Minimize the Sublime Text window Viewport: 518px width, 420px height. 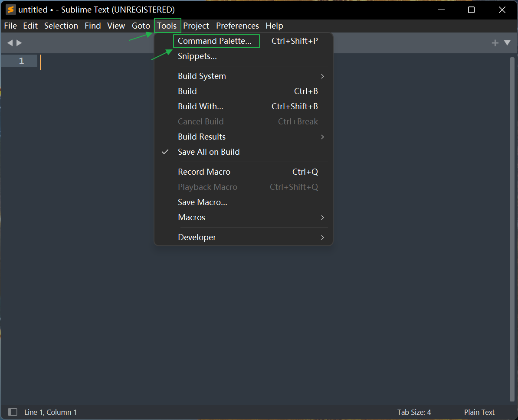click(441, 10)
